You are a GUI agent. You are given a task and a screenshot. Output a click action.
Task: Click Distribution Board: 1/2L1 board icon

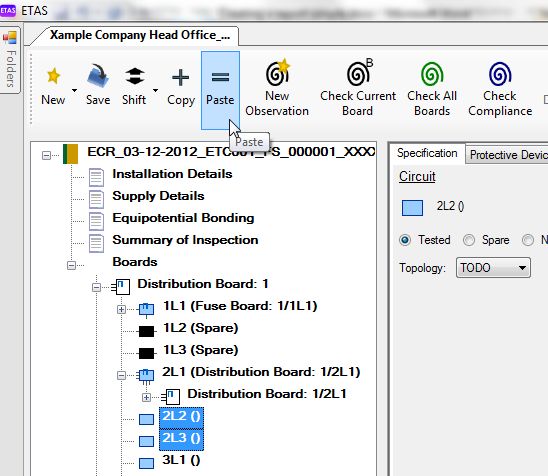[171, 397]
